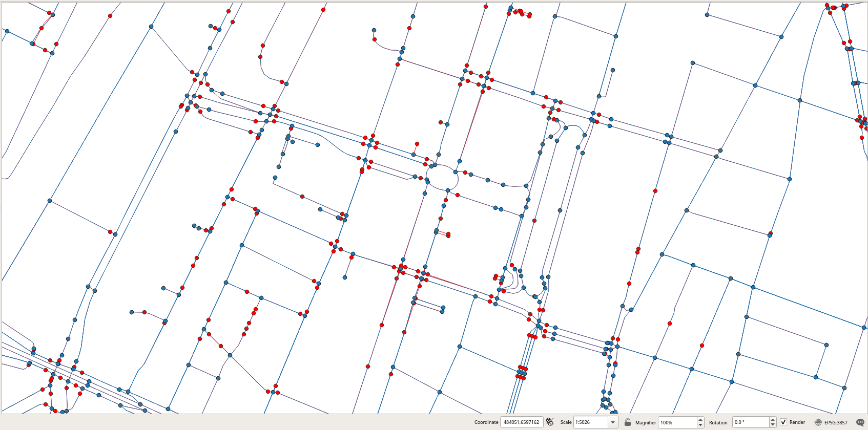Click the 'Scale' label text
The height and width of the screenshot is (430, 868).
tap(566, 422)
